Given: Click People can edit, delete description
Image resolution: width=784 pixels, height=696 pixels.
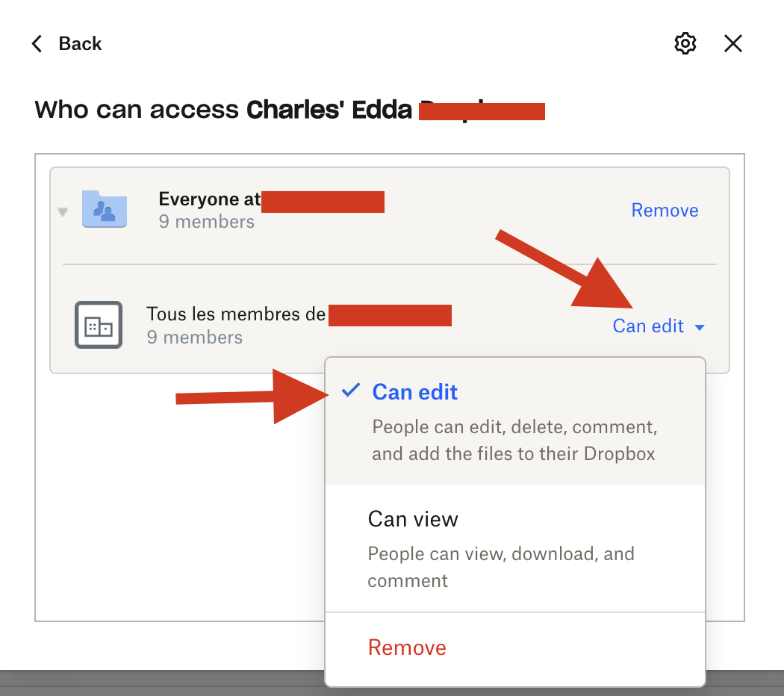Looking at the screenshot, I should tap(514, 440).
